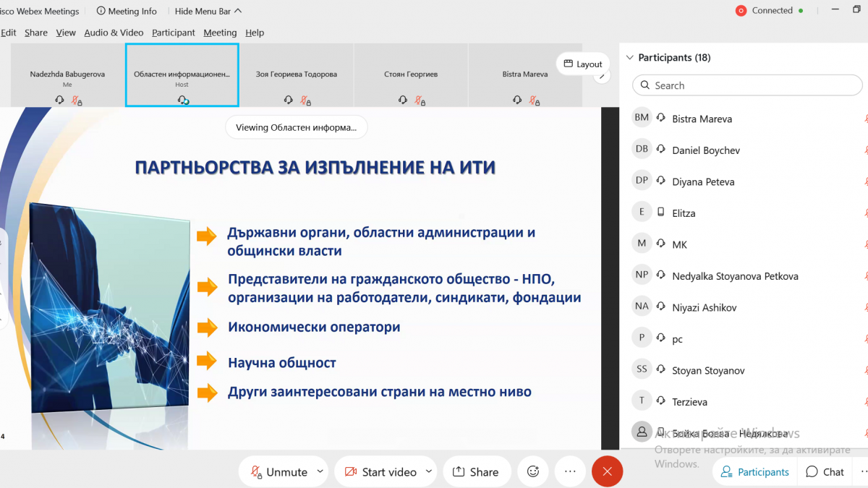Open the Meeting menu
The width and height of the screenshot is (868, 488).
(x=220, y=33)
